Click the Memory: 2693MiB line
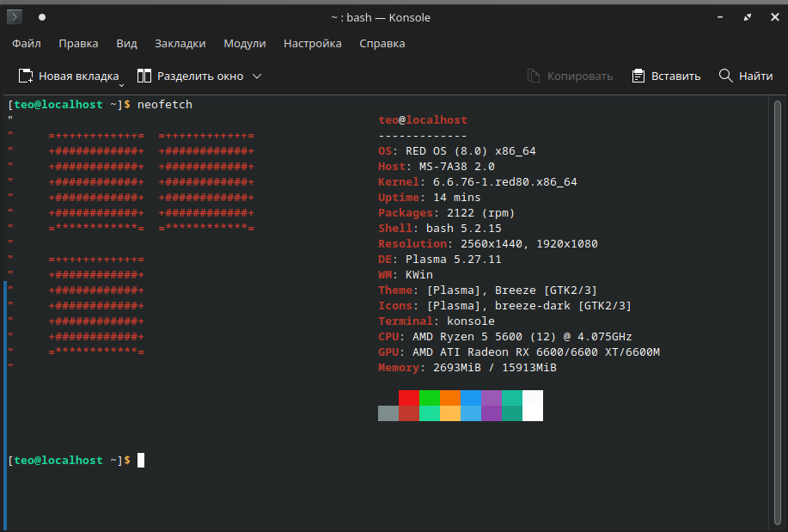Viewport: 788px width, 532px height. 467,368
